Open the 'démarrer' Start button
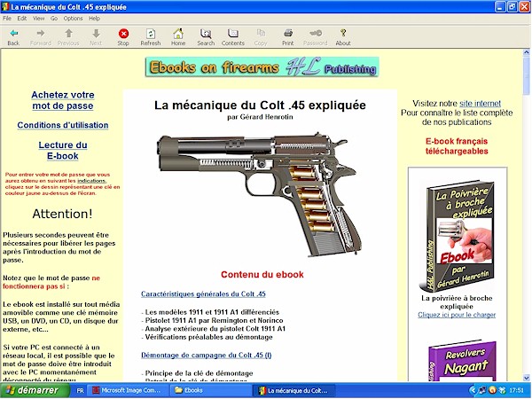This screenshot has height=399, width=532. tap(34, 390)
